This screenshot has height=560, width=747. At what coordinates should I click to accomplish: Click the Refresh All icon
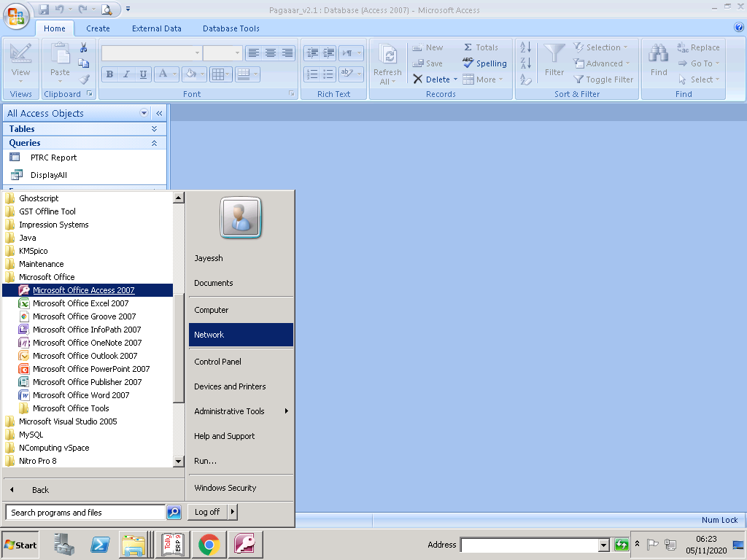389,55
